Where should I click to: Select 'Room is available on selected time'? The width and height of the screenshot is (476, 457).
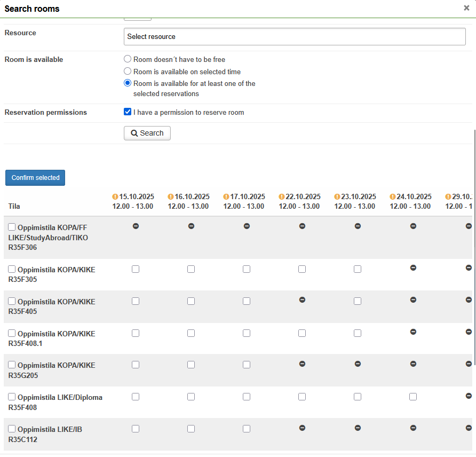(128, 71)
